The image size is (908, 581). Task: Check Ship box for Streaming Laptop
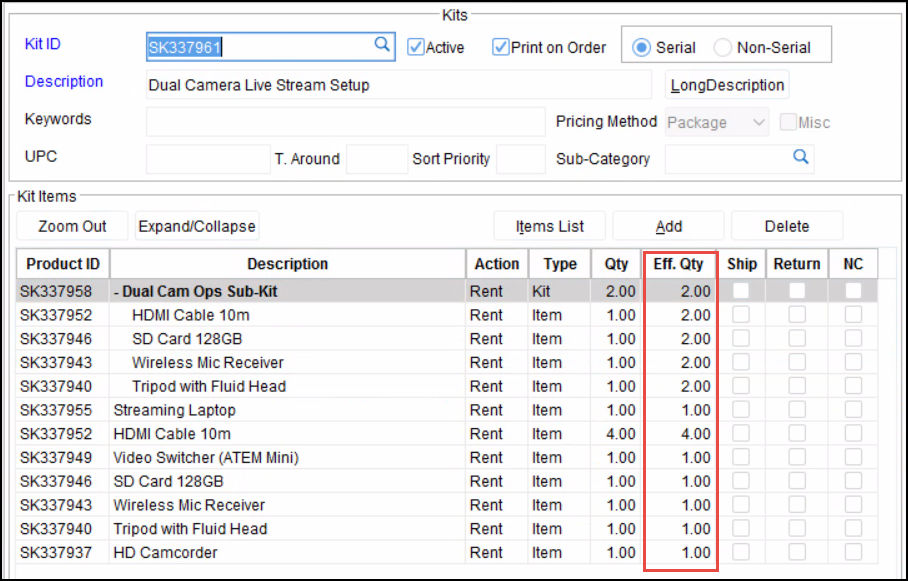point(741,410)
